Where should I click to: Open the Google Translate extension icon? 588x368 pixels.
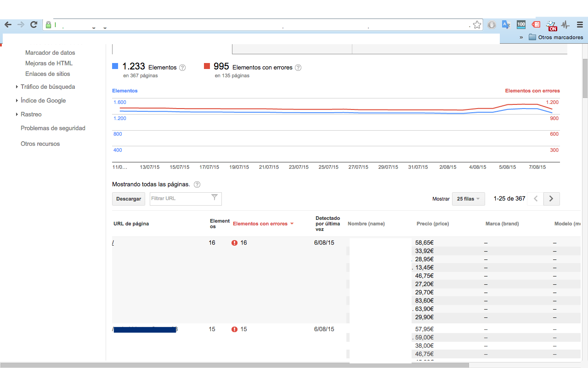click(x=506, y=25)
